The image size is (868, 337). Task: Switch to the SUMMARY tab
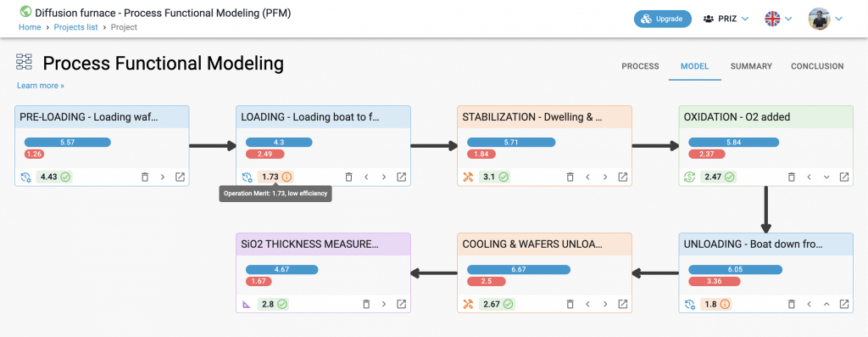pos(751,66)
